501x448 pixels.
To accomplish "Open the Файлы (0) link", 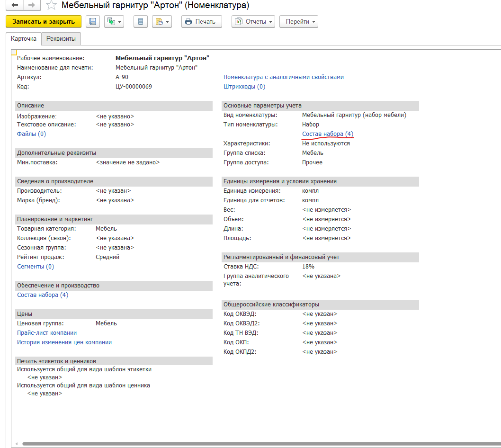I will click(x=31, y=134).
